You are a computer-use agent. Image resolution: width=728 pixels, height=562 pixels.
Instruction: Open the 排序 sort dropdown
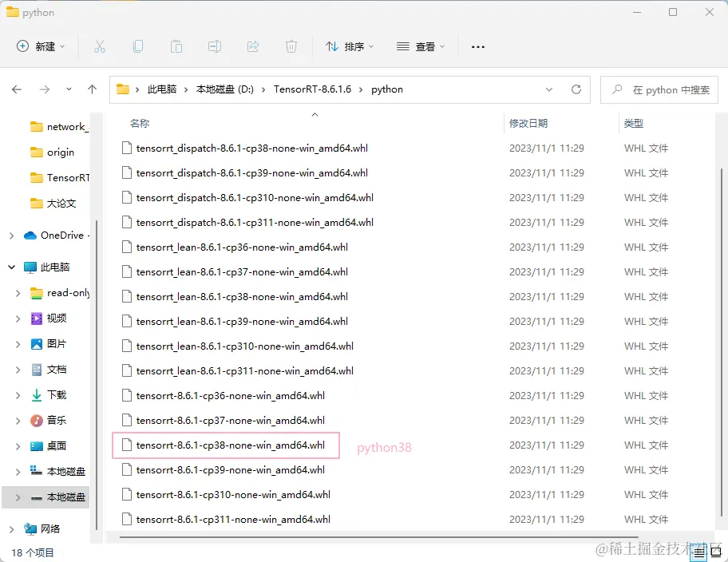[x=350, y=46]
